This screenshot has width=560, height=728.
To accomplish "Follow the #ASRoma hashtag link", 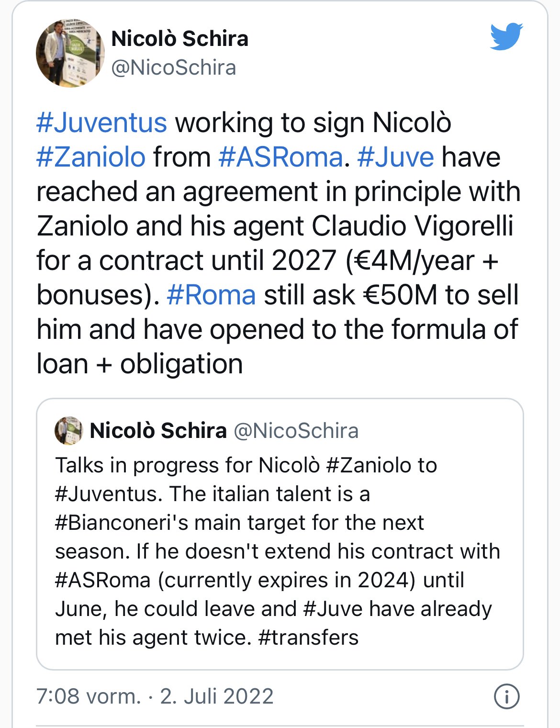I will [x=280, y=157].
